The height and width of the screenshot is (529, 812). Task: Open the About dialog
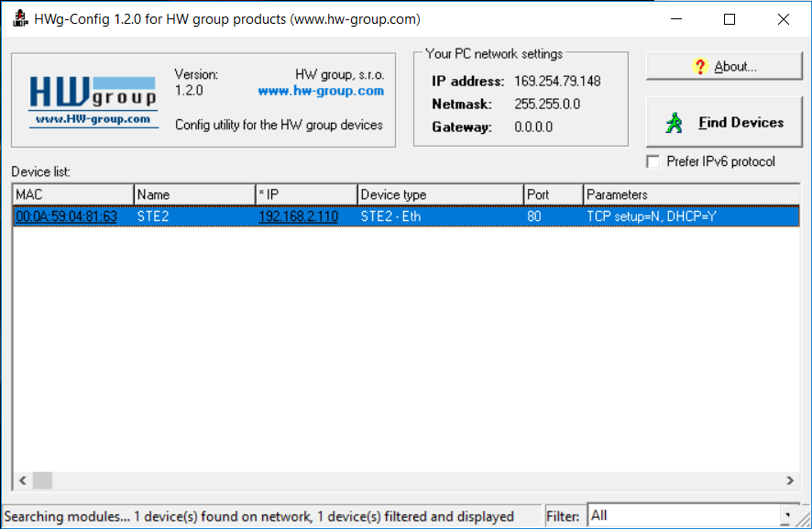point(724,66)
